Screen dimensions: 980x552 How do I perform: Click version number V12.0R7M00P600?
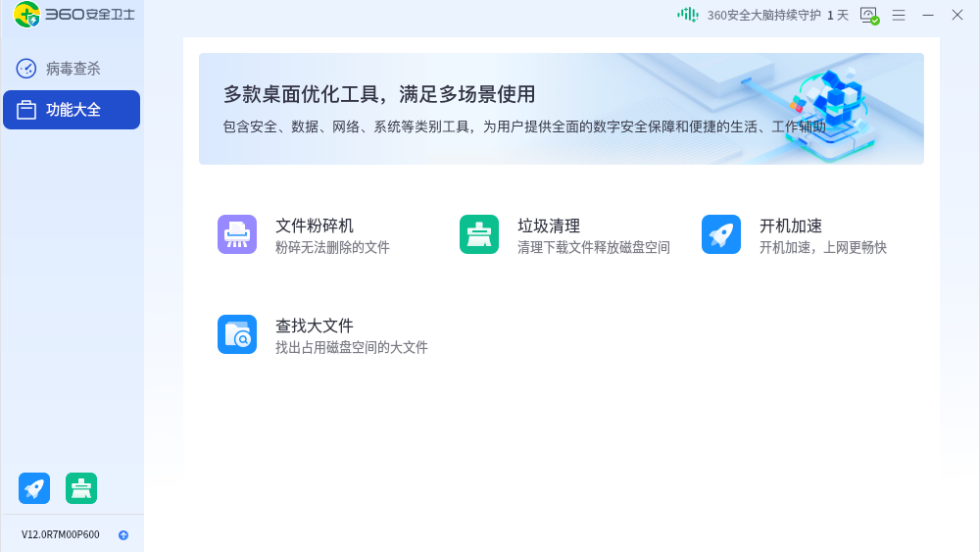click(61, 534)
